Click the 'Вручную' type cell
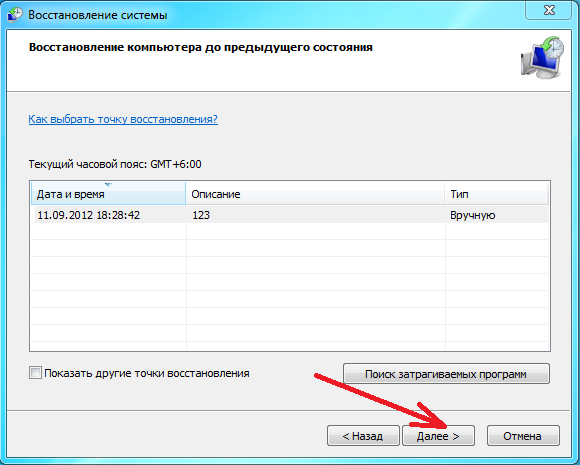This screenshot has height=465, width=580. [472, 215]
